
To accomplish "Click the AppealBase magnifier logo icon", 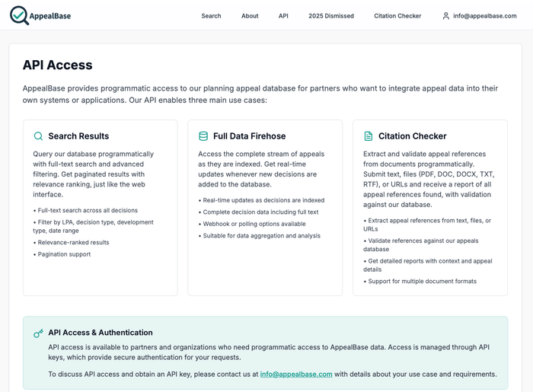I will pyautogui.click(x=19, y=15).
